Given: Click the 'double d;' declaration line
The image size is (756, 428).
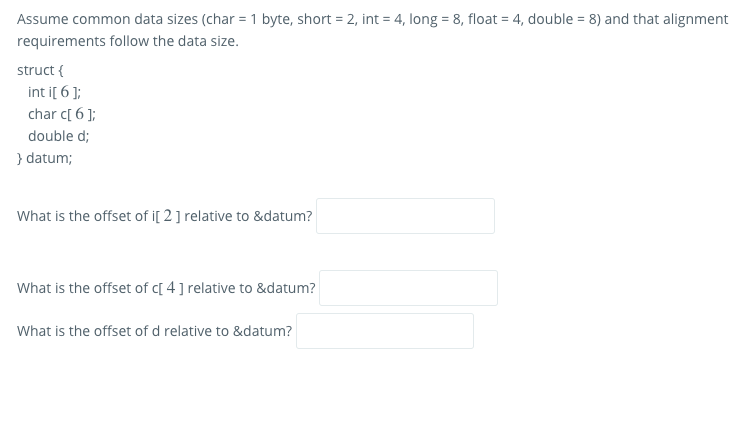Looking at the screenshot, I should coord(58,136).
